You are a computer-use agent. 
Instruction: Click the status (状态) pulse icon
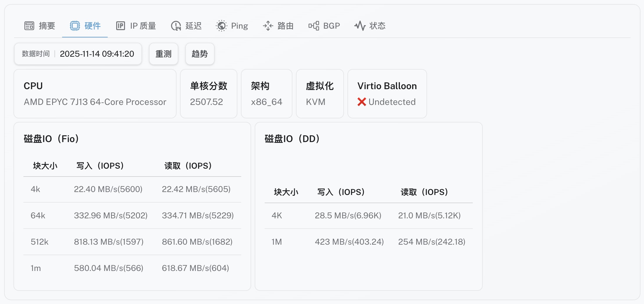coord(360,26)
